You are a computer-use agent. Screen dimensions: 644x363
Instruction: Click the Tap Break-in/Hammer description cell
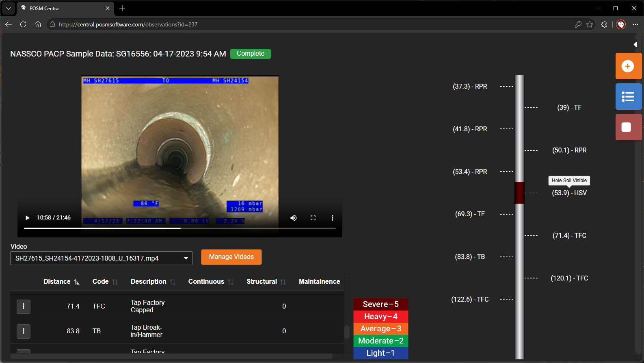point(147,331)
